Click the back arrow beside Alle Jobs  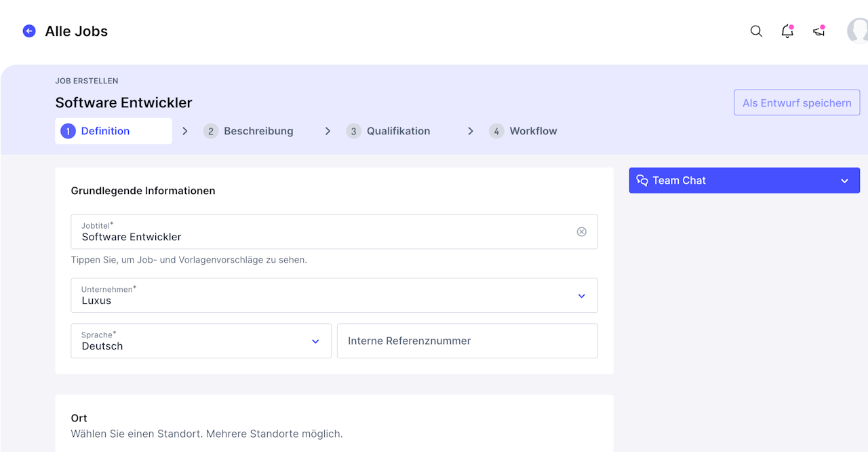(29, 31)
